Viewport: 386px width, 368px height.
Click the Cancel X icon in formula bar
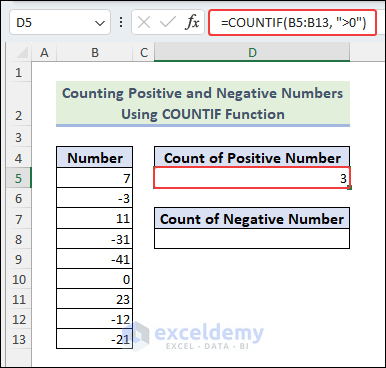tap(144, 23)
